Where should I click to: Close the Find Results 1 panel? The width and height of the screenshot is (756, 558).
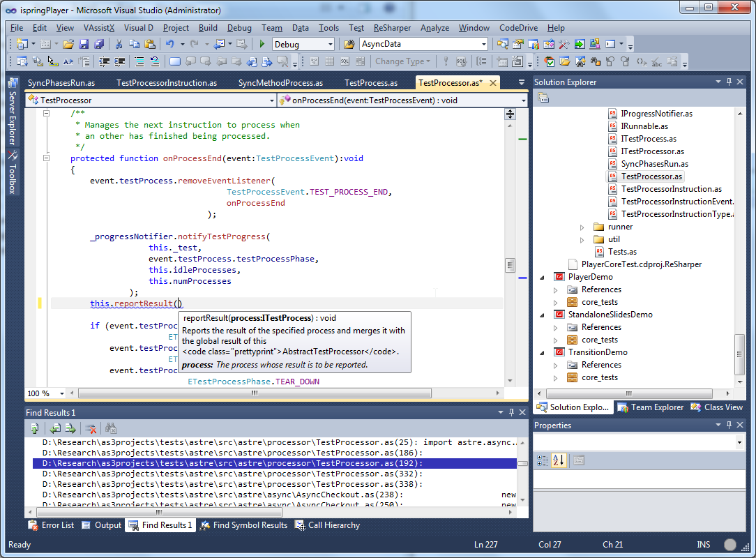[x=522, y=412]
